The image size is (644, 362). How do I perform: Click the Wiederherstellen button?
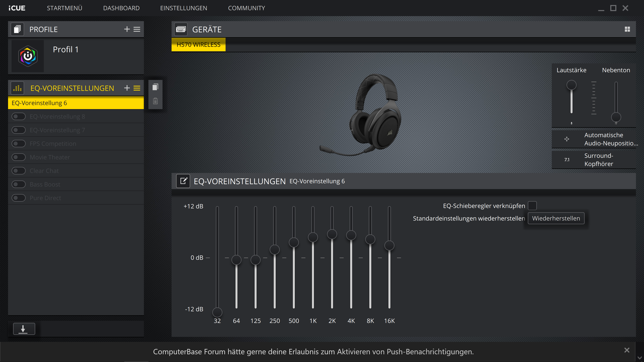coord(556,218)
